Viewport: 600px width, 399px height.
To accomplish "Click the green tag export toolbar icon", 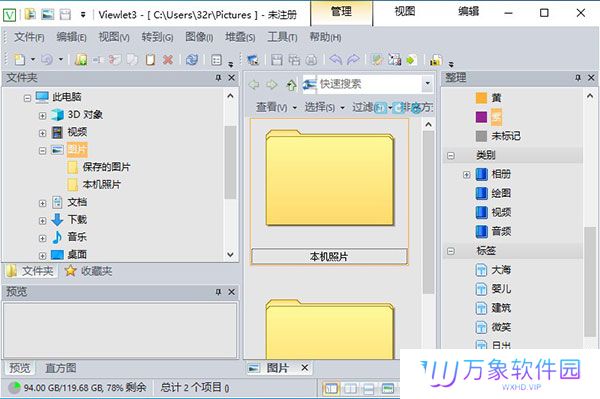I will point(412,60).
